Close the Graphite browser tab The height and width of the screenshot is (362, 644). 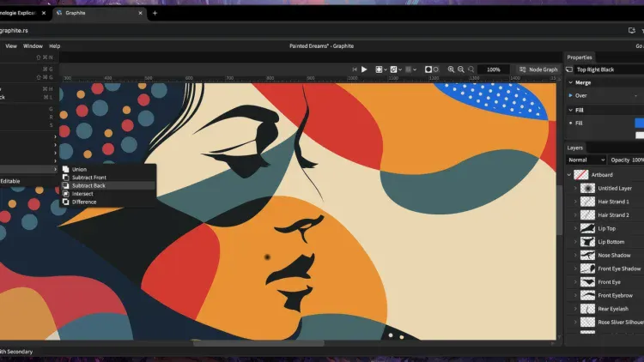(141, 13)
